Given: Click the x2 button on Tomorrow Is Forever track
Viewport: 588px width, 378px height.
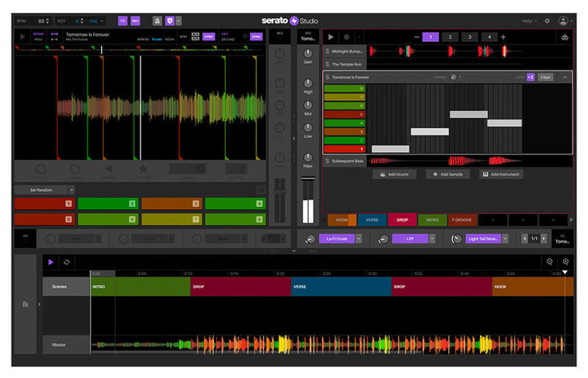Looking at the screenshot, I should (531, 77).
